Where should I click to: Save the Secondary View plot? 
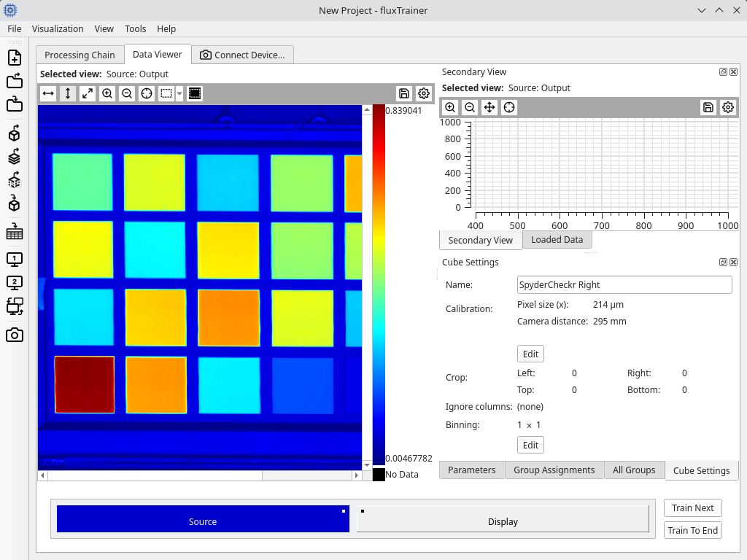(708, 107)
